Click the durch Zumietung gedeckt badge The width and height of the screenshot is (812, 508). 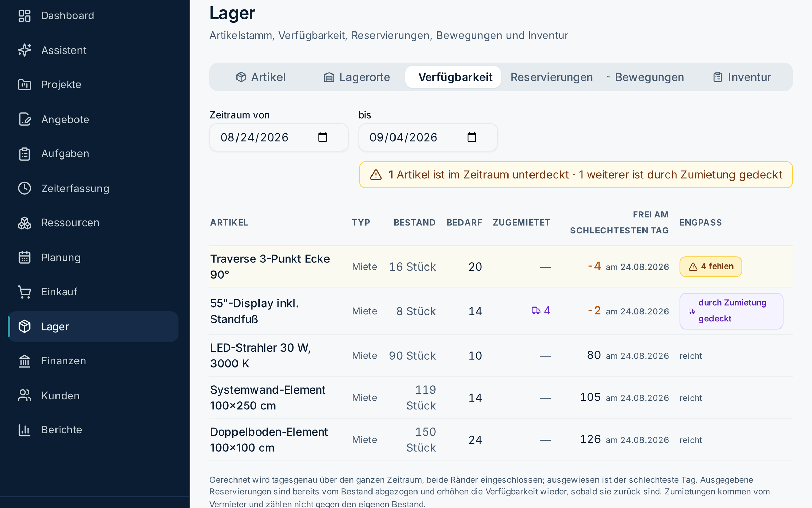[x=731, y=311]
